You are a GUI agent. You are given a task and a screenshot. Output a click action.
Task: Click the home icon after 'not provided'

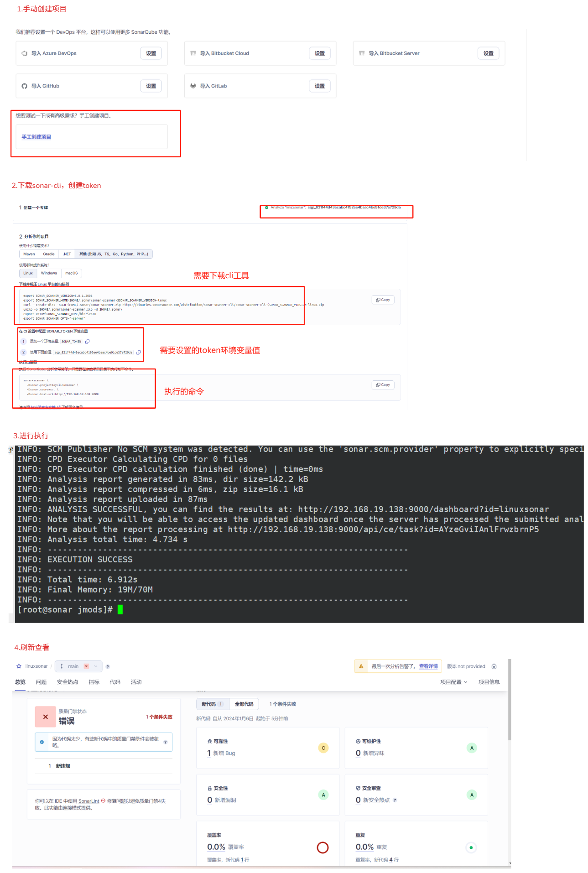point(494,666)
